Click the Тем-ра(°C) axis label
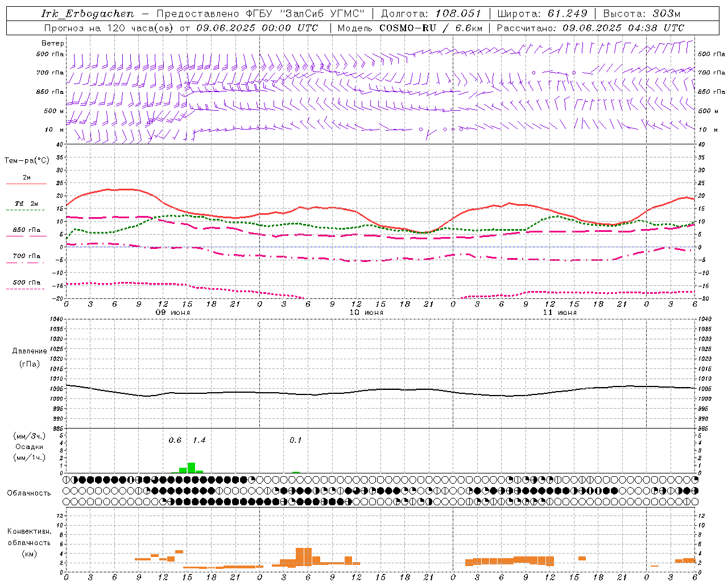 point(27,161)
